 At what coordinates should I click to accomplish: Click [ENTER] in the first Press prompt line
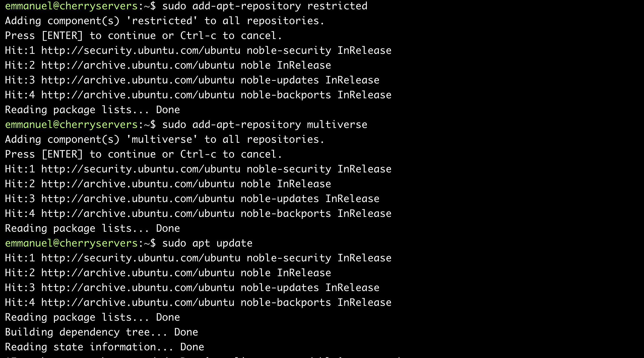[62, 36]
